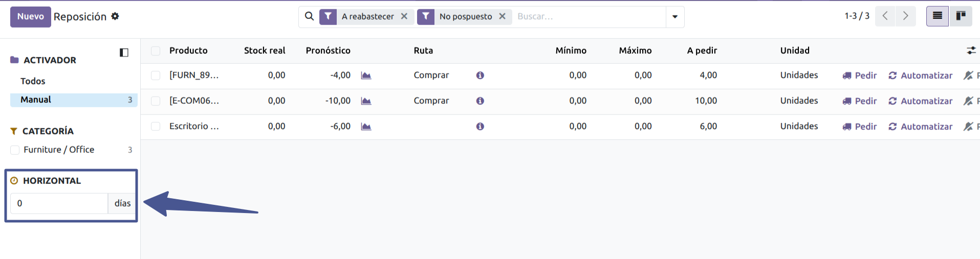The height and width of the screenshot is (259, 980).
Task: Remove the 'A reabastecer' filter
Action: pyautogui.click(x=404, y=16)
